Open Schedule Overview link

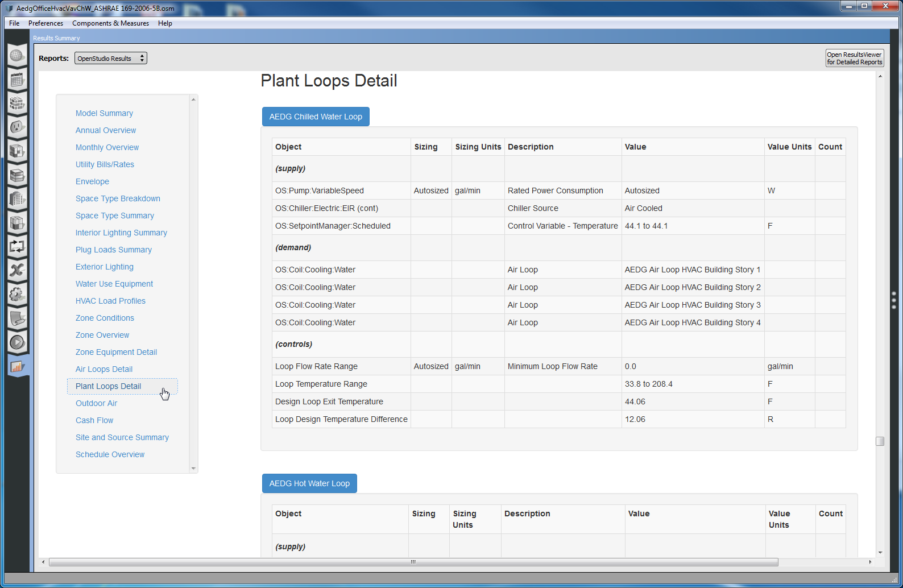pos(110,454)
